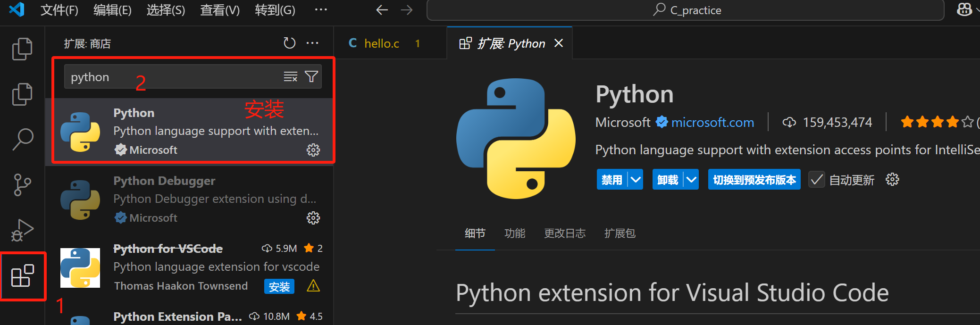Image resolution: width=980 pixels, height=325 pixels.
Task: Switch to pre-release version button
Action: [x=754, y=180]
